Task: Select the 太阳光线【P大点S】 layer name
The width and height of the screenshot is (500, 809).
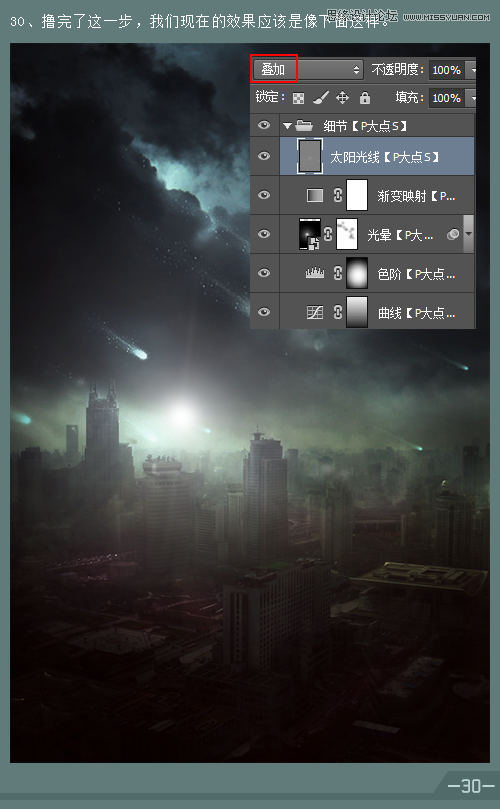Action: 384,157
